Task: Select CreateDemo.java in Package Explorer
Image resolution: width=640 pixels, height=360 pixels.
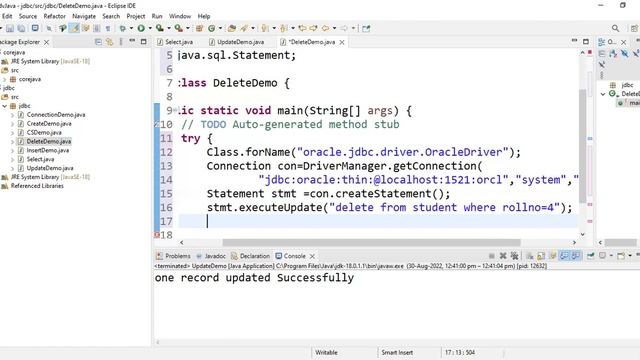Action: (x=49, y=124)
